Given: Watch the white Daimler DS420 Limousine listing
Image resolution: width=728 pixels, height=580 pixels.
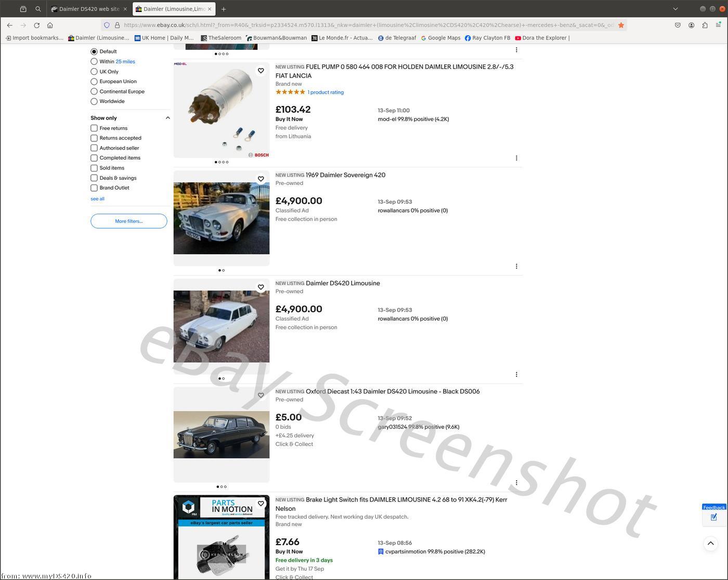Looking at the screenshot, I should pos(261,287).
